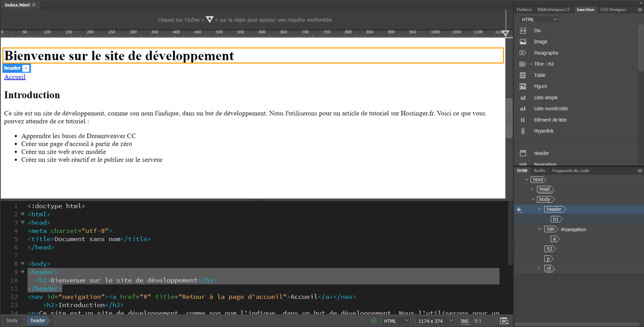
Task: Collapse the body element in DOM tree
Action: pos(532,199)
